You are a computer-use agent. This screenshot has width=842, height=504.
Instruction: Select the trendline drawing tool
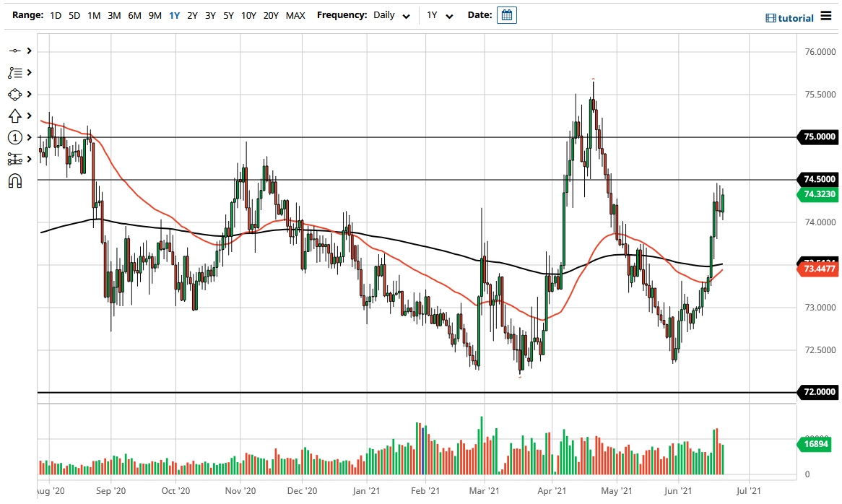[x=14, y=51]
